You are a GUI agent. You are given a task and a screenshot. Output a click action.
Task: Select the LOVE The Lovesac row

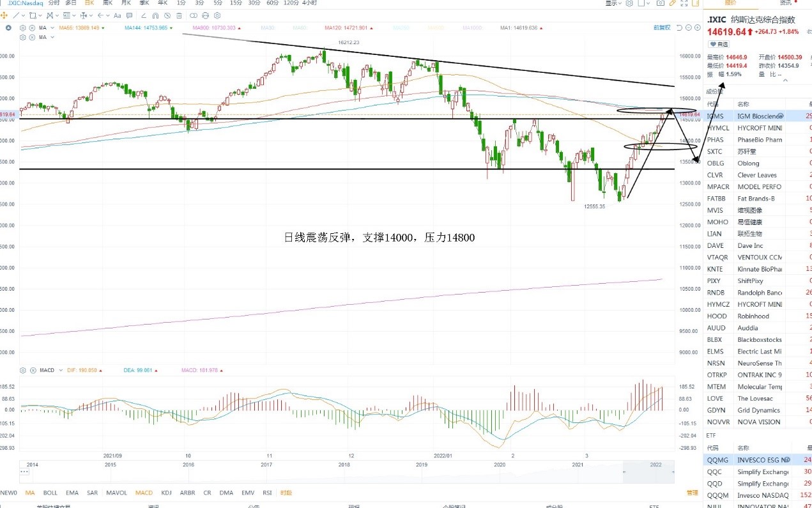[x=757, y=398]
